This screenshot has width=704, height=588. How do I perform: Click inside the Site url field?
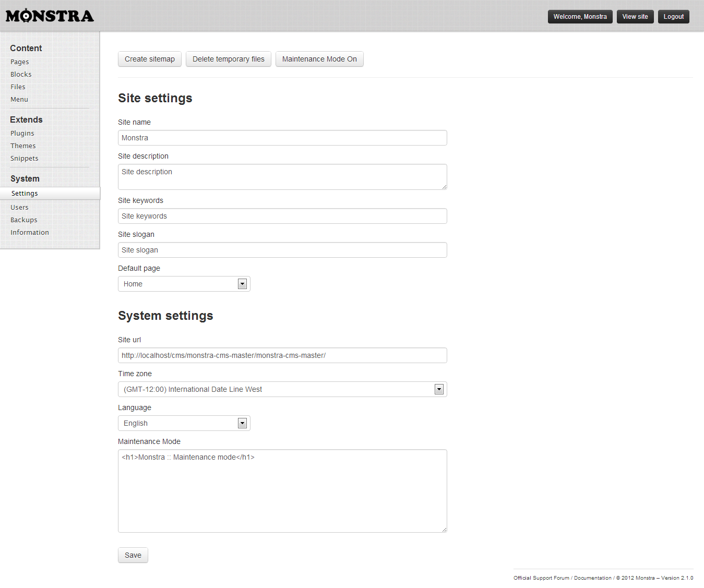point(282,355)
